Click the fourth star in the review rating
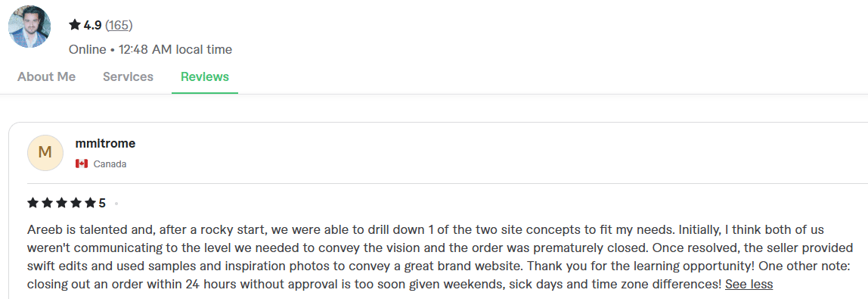 pos(76,203)
